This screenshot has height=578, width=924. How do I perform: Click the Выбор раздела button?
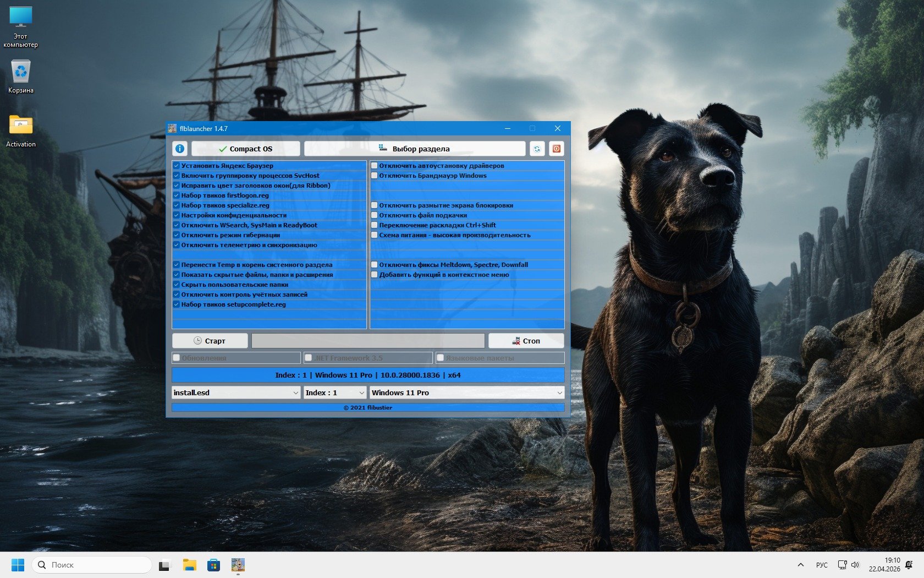[415, 149]
